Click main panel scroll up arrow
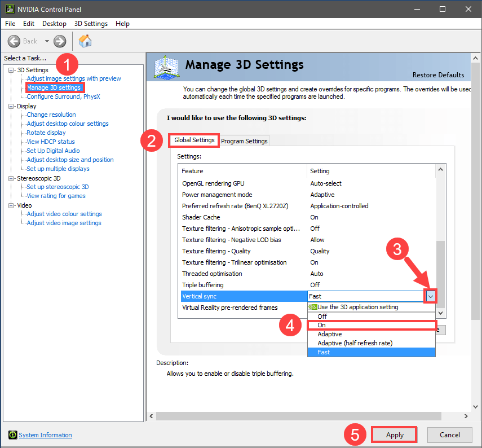The height and width of the screenshot is (448, 482). [x=476, y=58]
